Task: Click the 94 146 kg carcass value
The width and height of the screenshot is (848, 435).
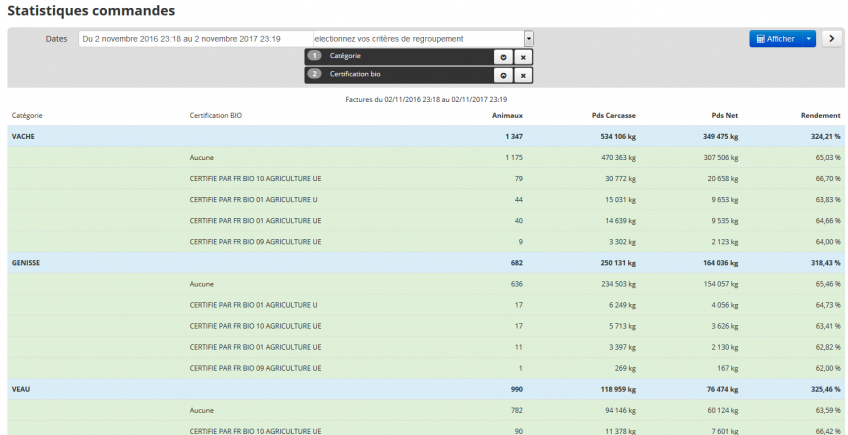Action: 621,410
